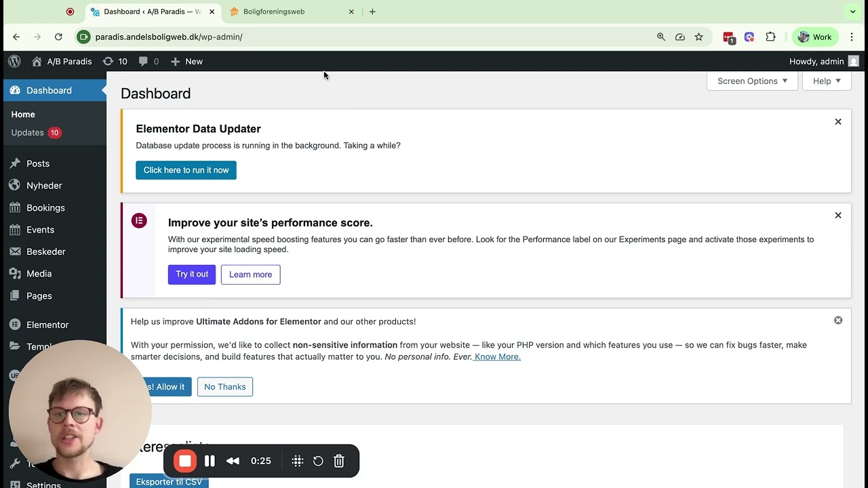868x488 pixels.
Task: Switch to the Boligforeningsweb tab
Action: click(292, 12)
